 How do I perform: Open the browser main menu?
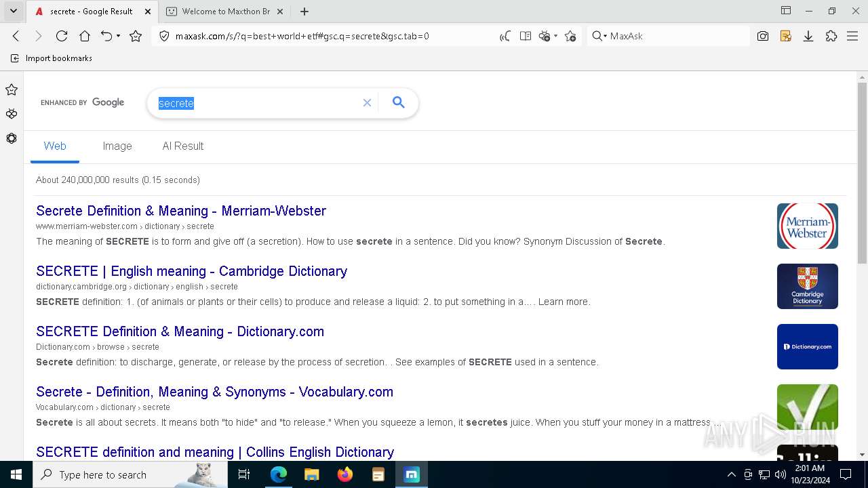click(853, 36)
